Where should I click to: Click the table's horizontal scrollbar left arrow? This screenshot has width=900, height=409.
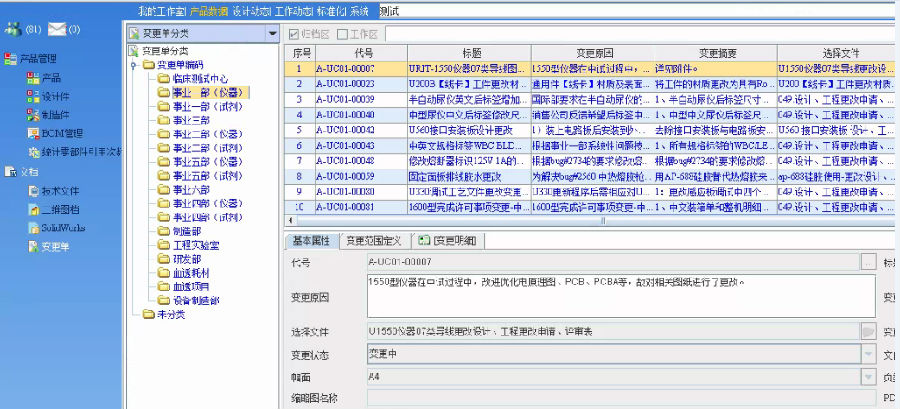(290, 222)
